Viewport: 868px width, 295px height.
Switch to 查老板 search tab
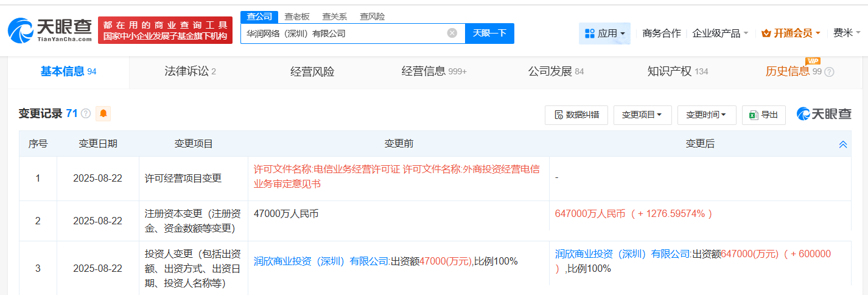[297, 16]
